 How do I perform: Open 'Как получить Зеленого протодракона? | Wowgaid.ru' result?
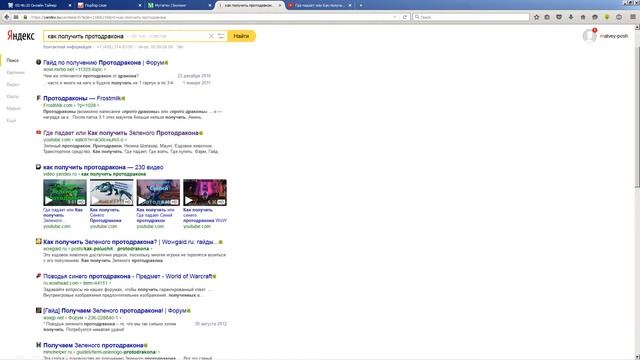click(x=131, y=242)
